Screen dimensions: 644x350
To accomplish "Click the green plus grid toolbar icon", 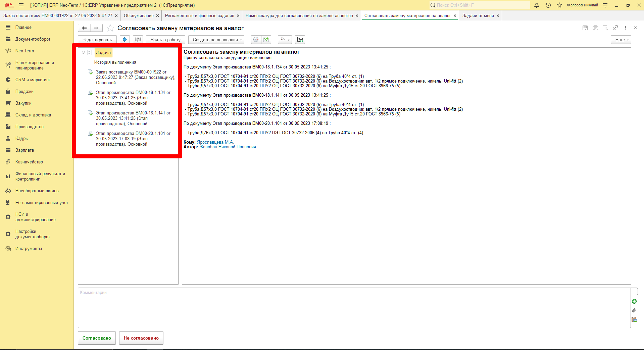I will [x=266, y=40].
